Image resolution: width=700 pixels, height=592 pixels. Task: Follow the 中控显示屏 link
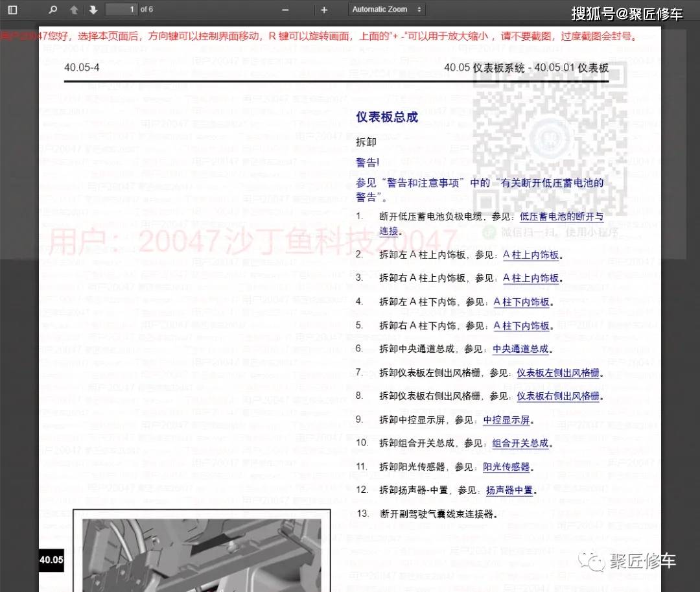click(x=507, y=420)
